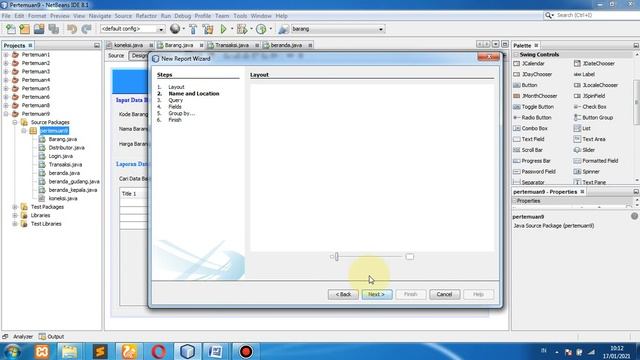Click the Redo toolbar icon
The width and height of the screenshot is (640, 360).
click(86, 29)
